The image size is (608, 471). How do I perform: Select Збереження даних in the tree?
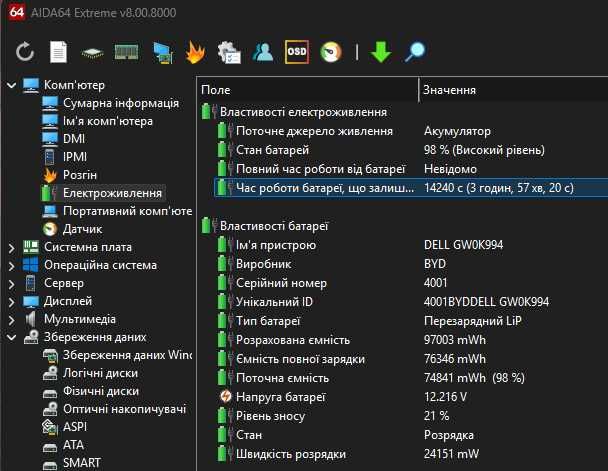coord(95,337)
